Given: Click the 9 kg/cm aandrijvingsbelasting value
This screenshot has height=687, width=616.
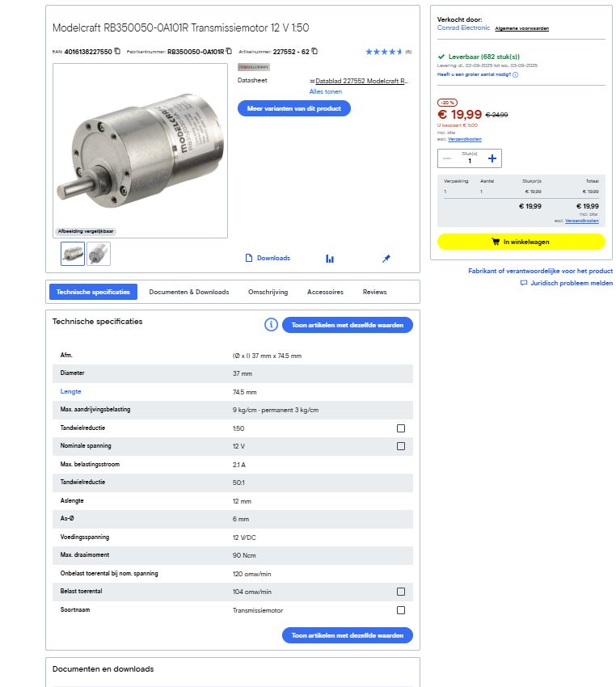Looking at the screenshot, I should point(276,410).
